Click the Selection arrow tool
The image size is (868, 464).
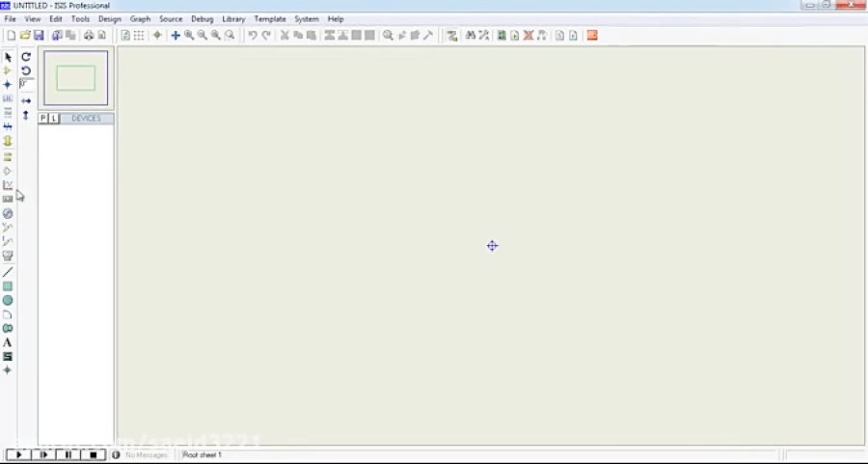coord(8,57)
